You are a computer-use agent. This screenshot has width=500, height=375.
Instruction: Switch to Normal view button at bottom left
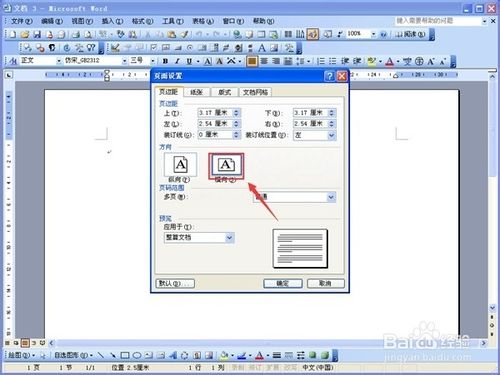pos(7,343)
